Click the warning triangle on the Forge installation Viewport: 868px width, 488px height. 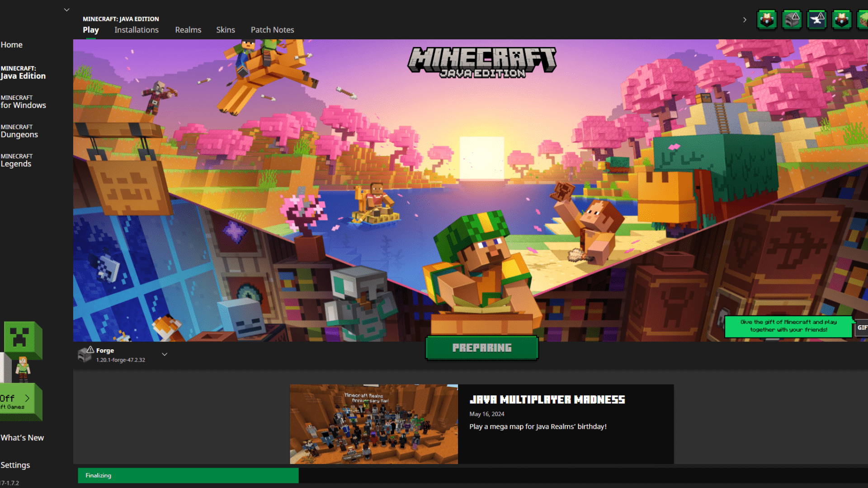[90, 349]
